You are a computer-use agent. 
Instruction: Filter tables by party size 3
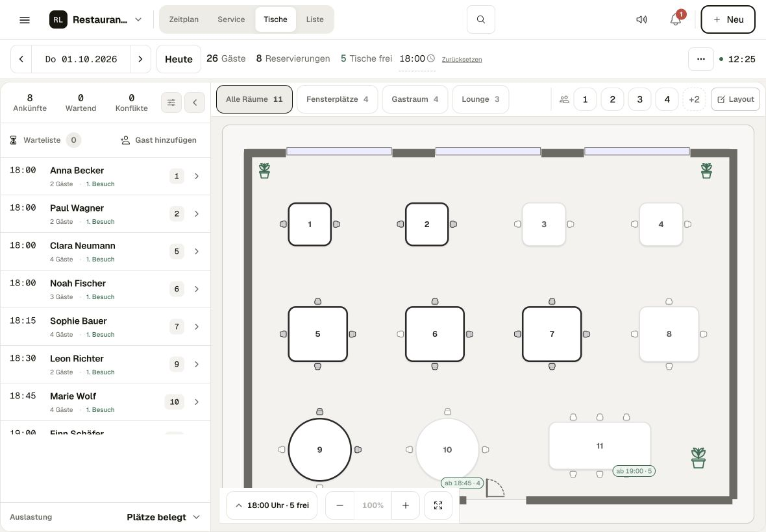click(640, 99)
